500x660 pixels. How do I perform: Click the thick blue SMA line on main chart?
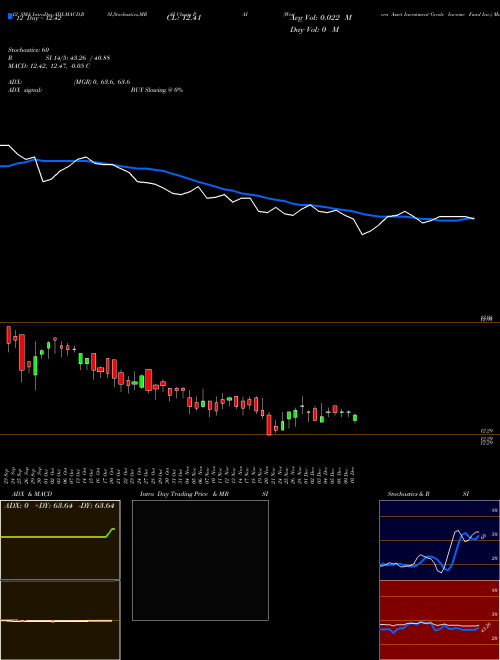236,192
